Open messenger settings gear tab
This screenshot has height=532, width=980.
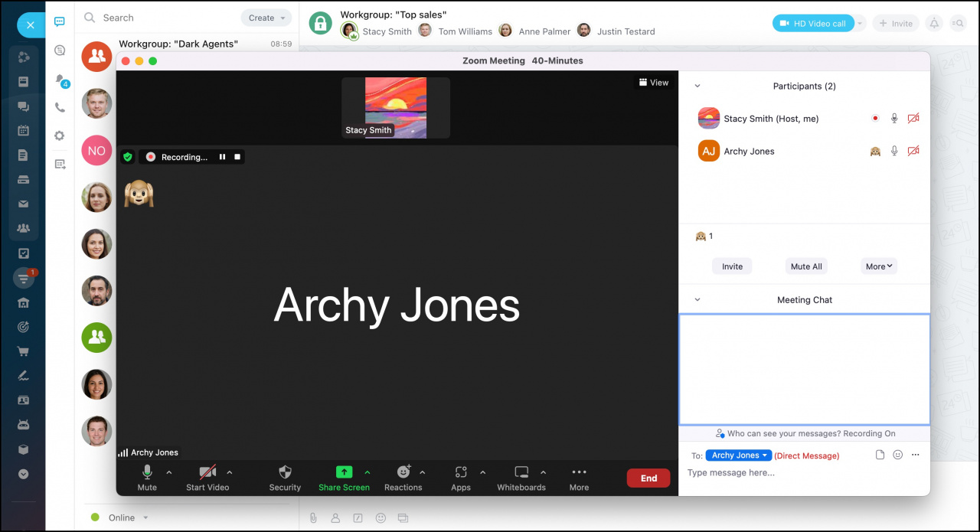60,135
